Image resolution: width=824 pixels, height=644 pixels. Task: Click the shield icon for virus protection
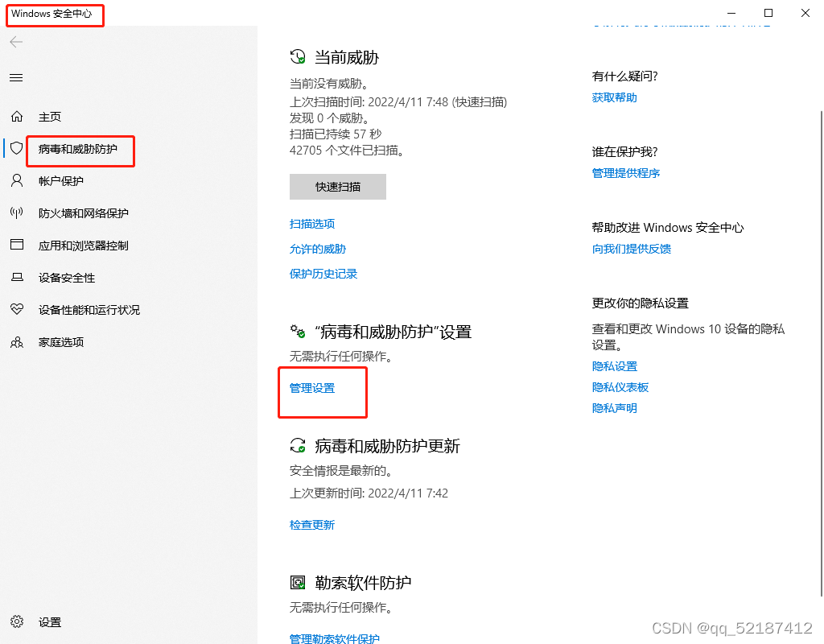click(17, 148)
